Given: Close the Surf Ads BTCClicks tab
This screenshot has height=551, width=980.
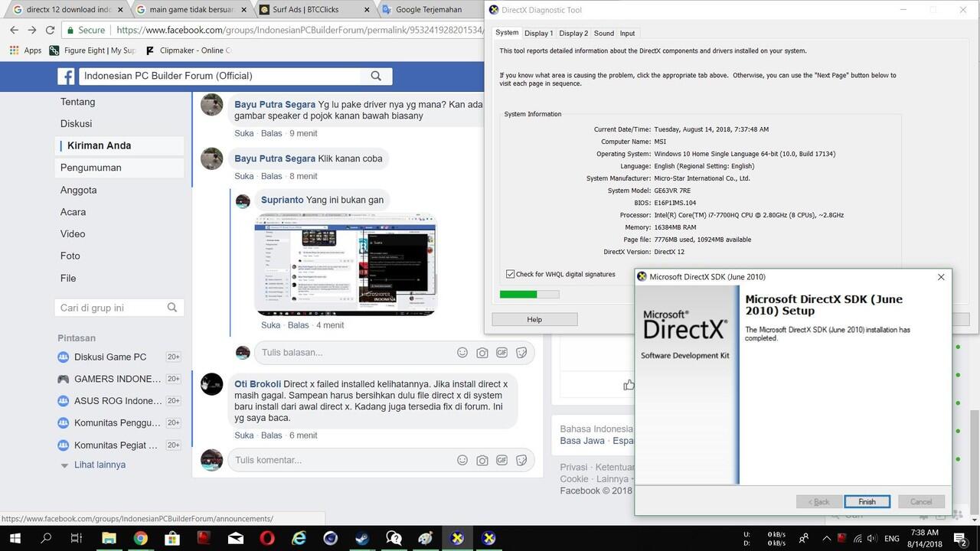Looking at the screenshot, I should click(x=366, y=10).
